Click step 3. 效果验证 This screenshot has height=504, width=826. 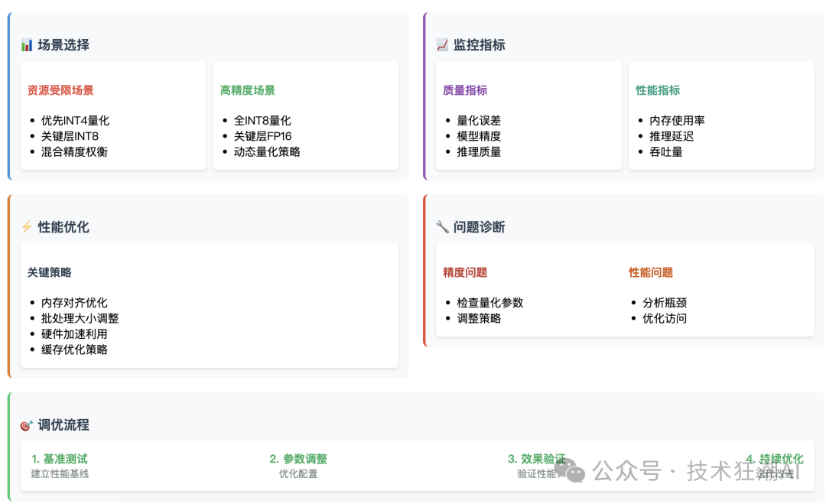pyautogui.click(x=536, y=459)
